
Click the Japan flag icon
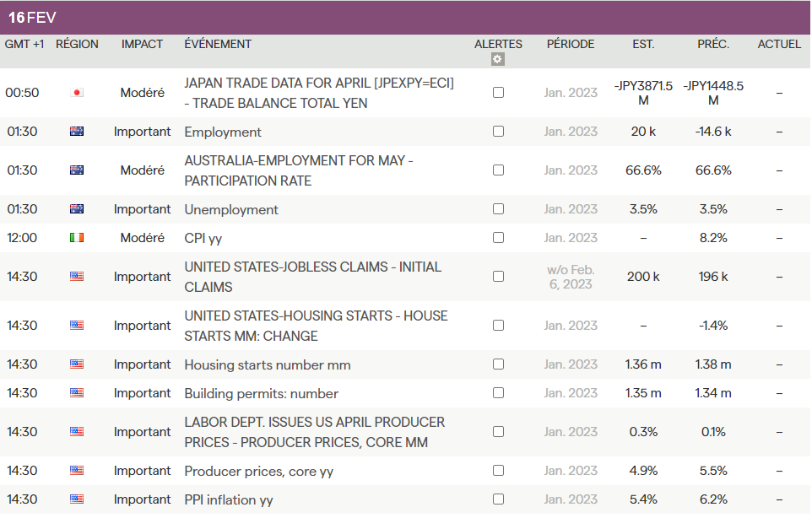(x=77, y=93)
